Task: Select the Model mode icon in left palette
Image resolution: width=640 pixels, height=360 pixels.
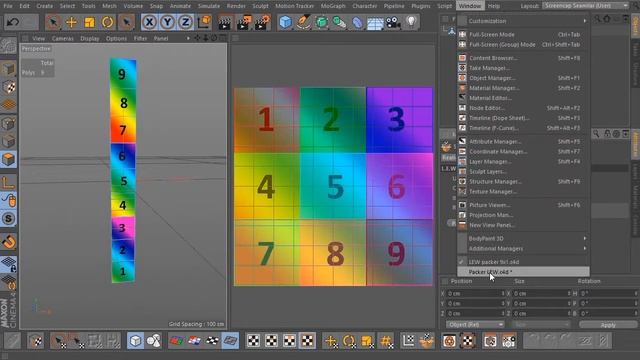Action: pyautogui.click(x=8, y=68)
